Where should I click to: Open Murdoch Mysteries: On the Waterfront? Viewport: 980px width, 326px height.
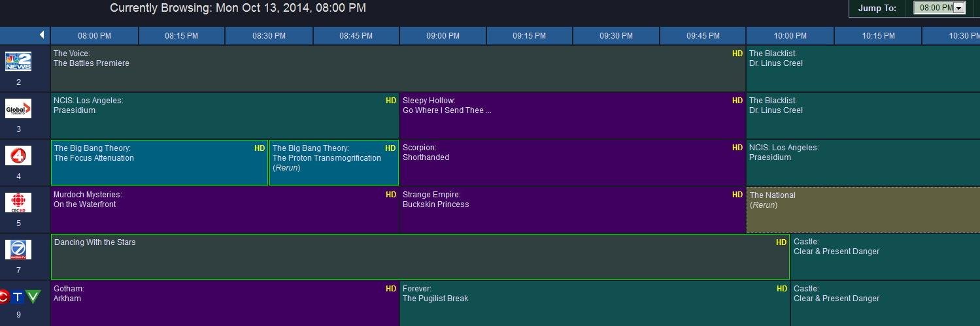point(225,210)
